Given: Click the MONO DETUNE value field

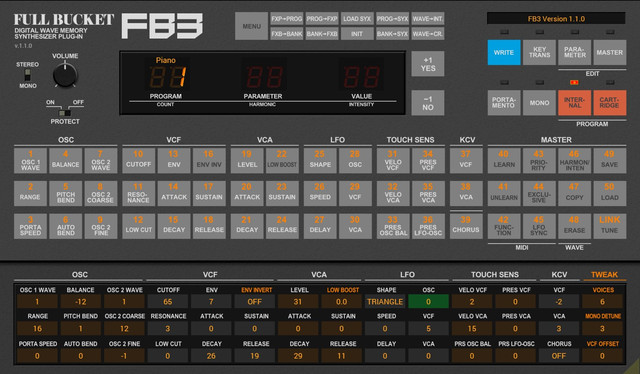Looking at the screenshot, I should point(602,329).
